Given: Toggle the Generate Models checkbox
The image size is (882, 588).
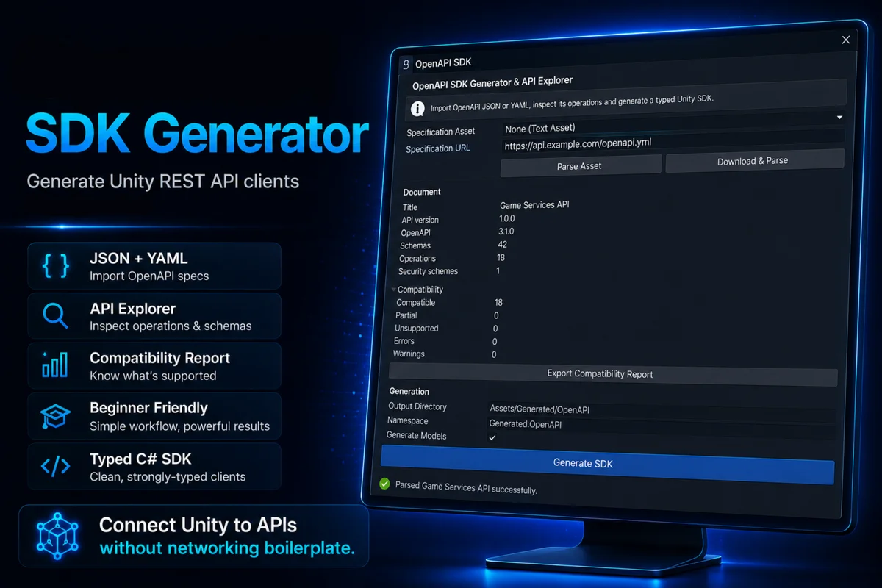Looking at the screenshot, I should pyautogui.click(x=492, y=437).
